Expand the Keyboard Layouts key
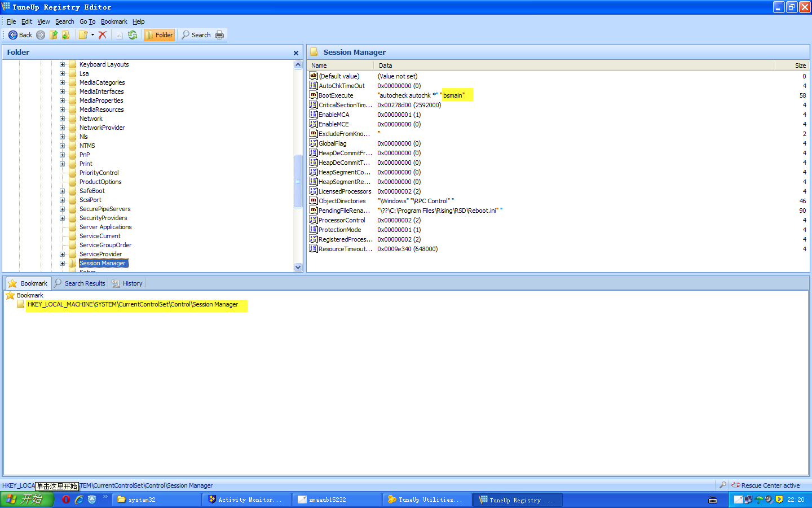Screen dimensions: 812x508 63,64
